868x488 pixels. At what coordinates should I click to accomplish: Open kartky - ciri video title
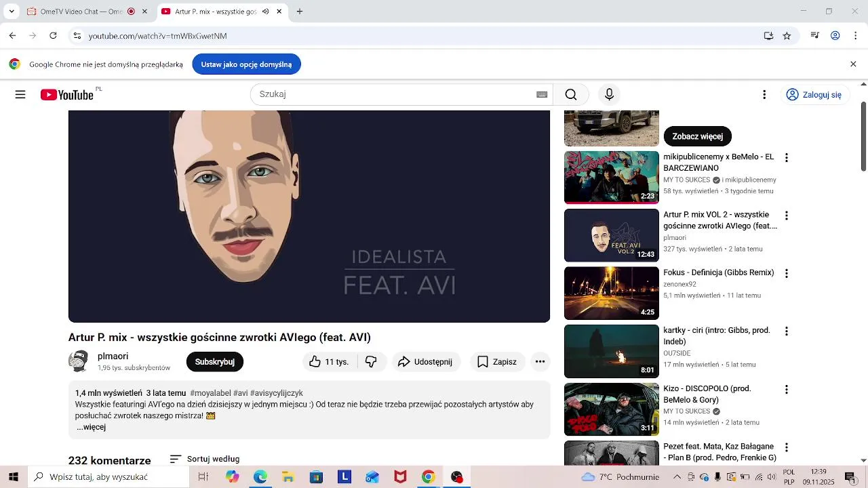click(x=717, y=335)
